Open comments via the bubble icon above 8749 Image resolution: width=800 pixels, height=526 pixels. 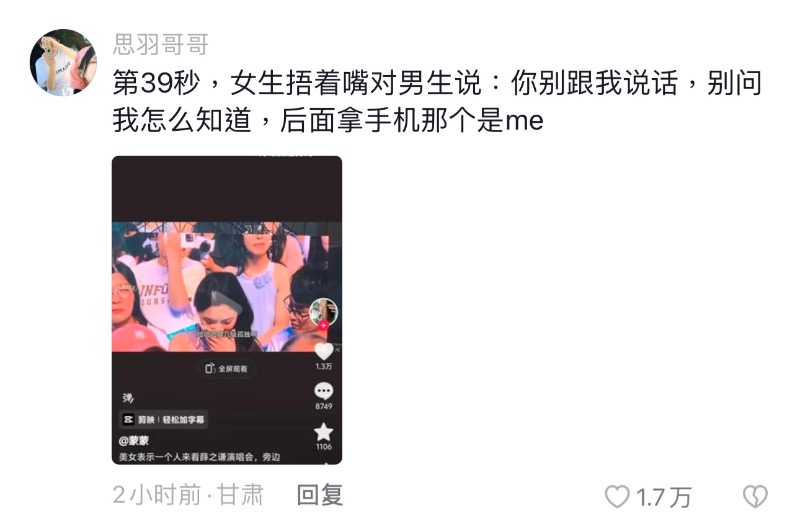[x=323, y=391]
